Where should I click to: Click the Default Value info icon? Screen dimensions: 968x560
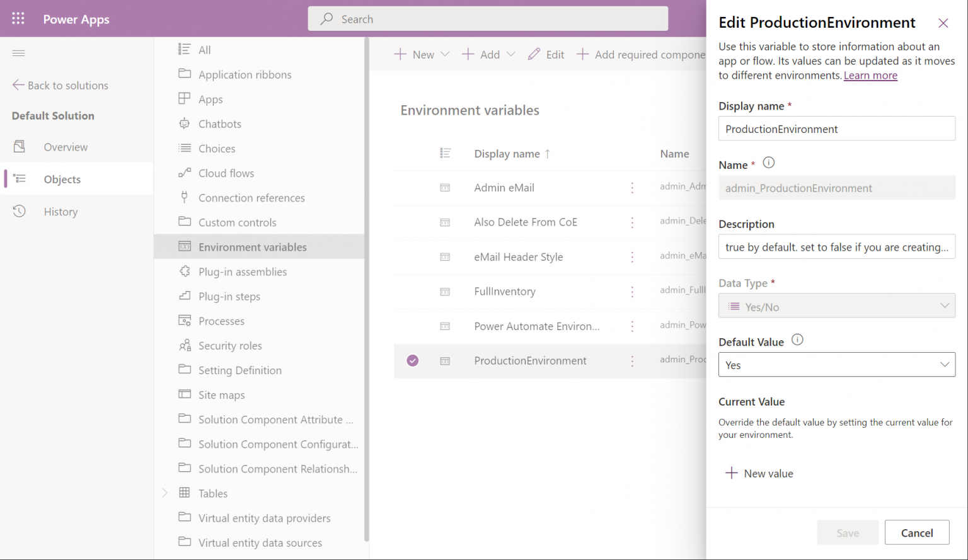797,340
